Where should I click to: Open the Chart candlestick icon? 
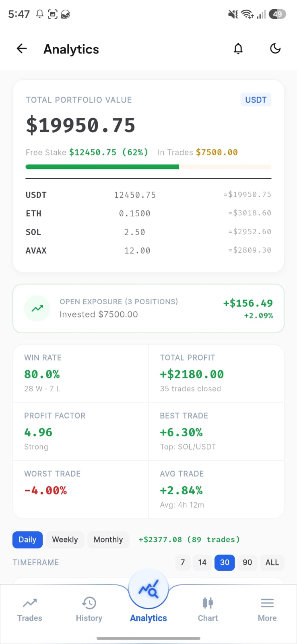pos(208,603)
